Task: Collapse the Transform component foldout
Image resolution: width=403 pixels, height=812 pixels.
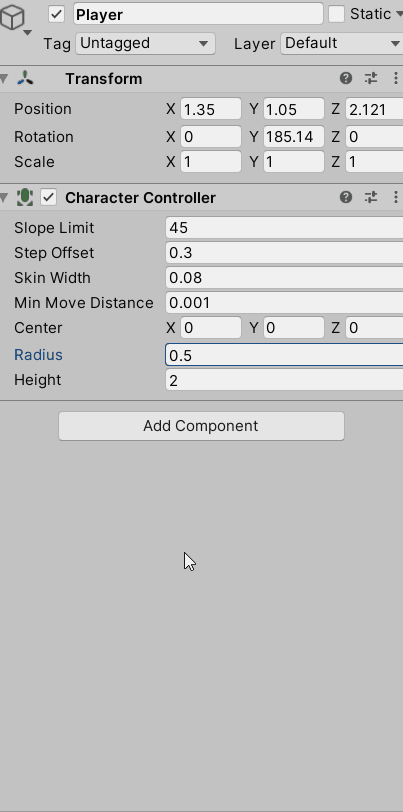Action: point(5,79)
